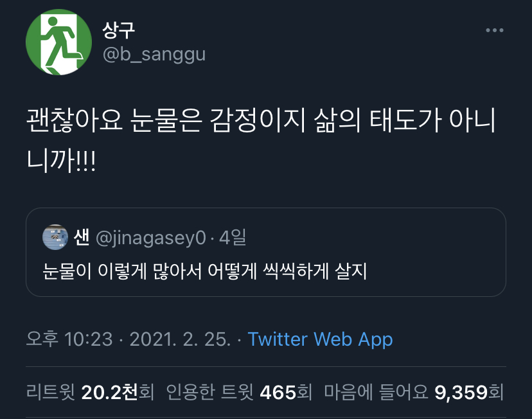The image size is (532, 419).
Task: Click the @jinagasey0 handle in the quoted tweet
Action: pos(151,238)
